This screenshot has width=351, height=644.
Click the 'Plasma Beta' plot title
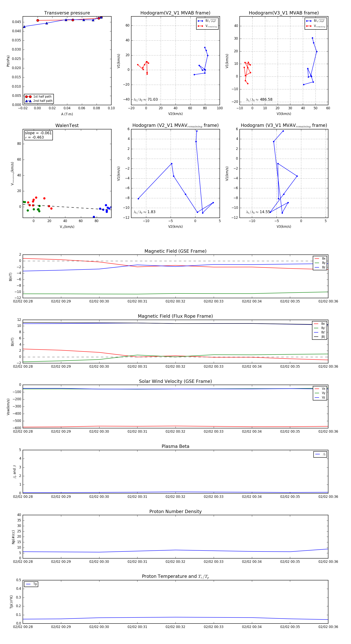[175, 446]
